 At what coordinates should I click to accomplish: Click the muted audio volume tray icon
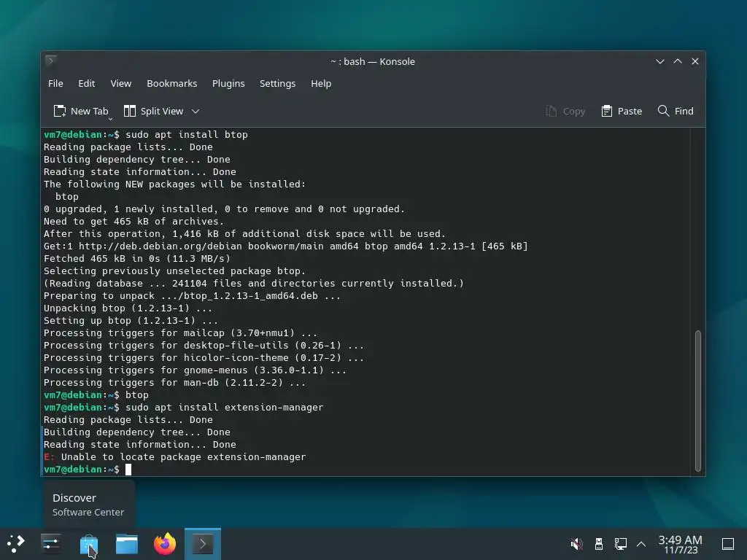tap(576, 543)
